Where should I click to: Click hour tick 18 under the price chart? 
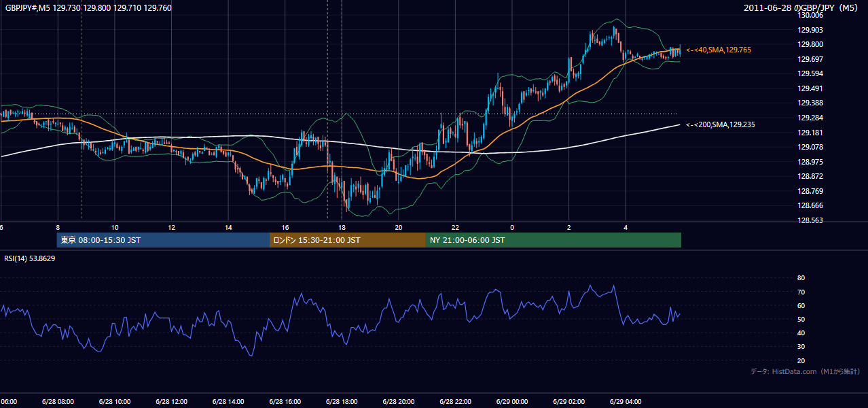pyautogui.click(x=342, y=227)
